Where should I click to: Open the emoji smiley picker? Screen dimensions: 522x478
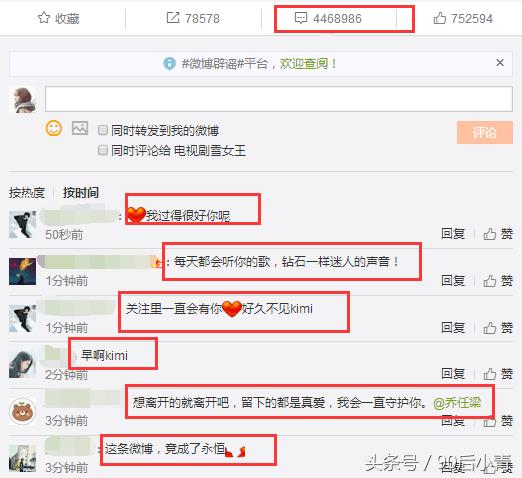pos(54,128)
